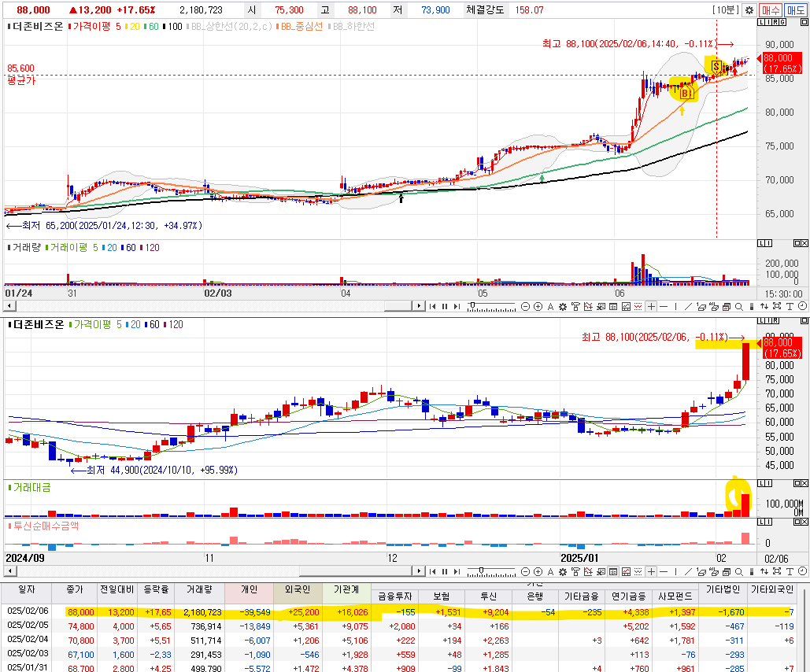Toggle the R button on the top price chart
The image size is (810, 672).
(x=775, y=22)
